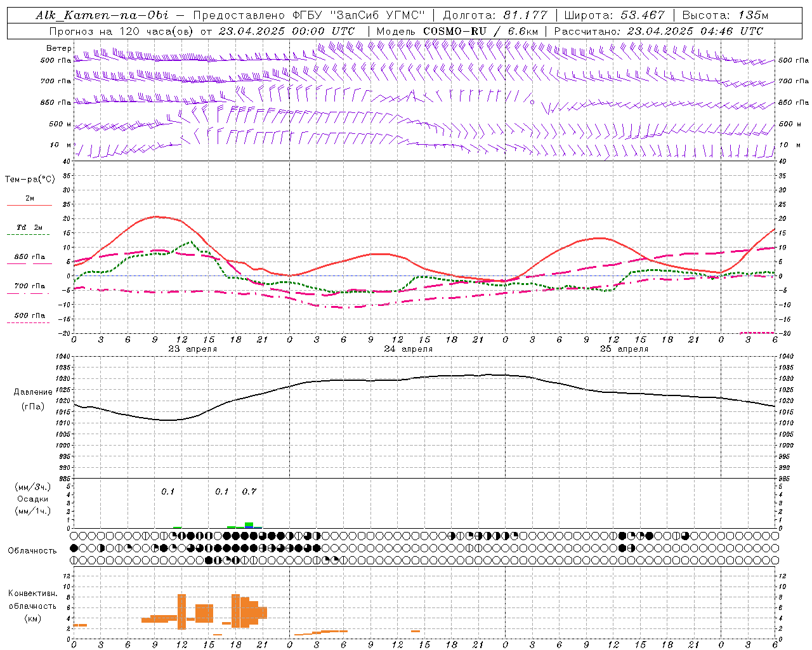Click the Облачность cloudiness label
The height and width of the screenshot is (650, 812).
click(32, 550)
